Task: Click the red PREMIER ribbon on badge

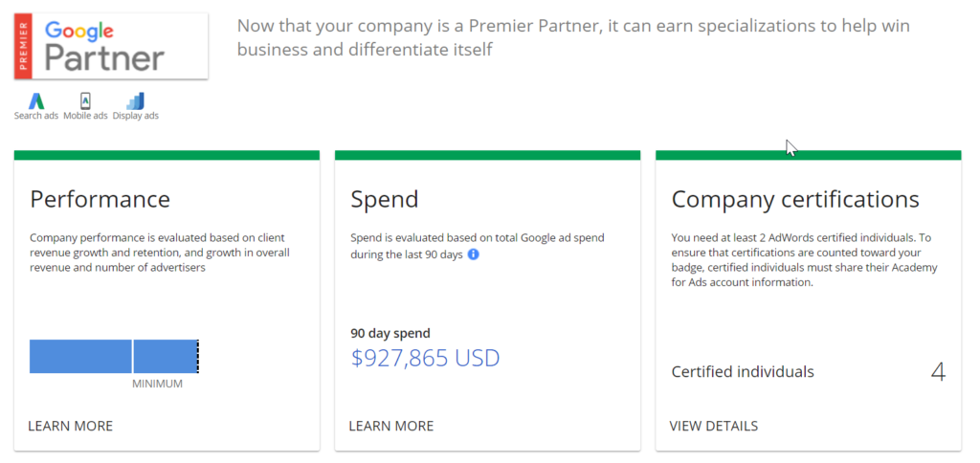Action: pyautogui.click(x=23, y=46)
